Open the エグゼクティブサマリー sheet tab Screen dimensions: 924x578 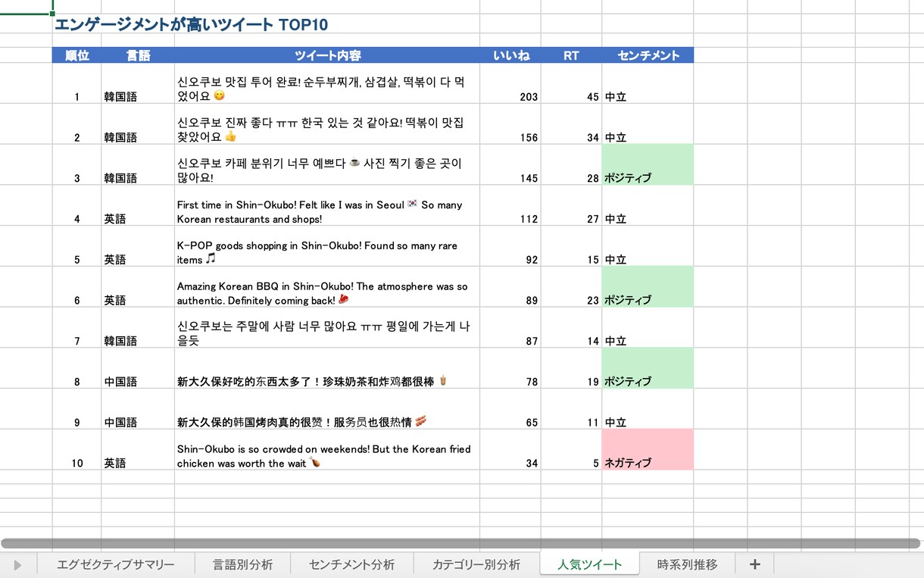pos(116,564)
